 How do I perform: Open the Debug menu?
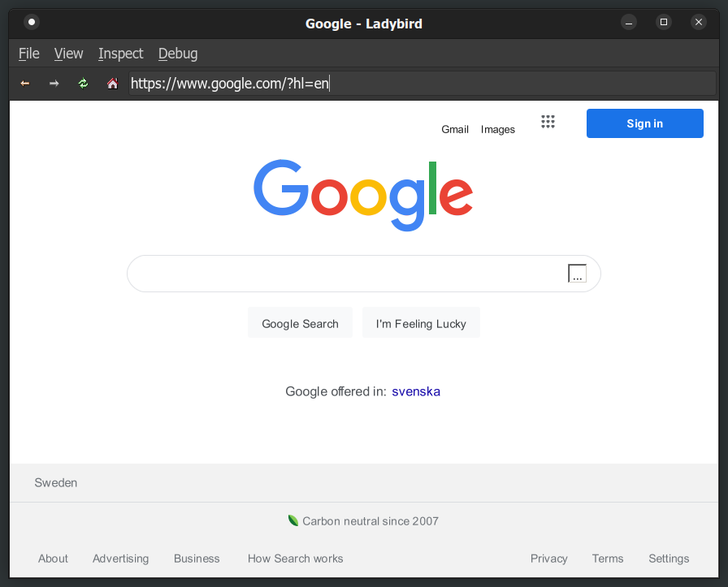click(x=178, y=54)
